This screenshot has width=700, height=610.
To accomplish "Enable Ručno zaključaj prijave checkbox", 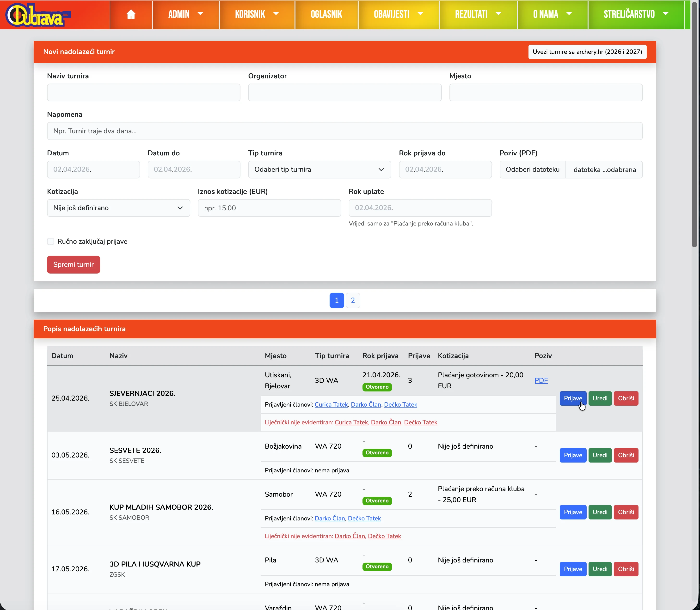I will pyautogui.click(x=51, y=241).
